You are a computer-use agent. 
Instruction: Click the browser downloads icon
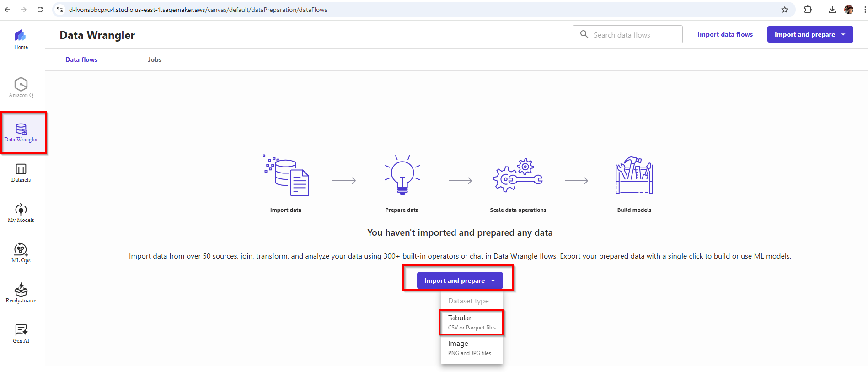832,10
